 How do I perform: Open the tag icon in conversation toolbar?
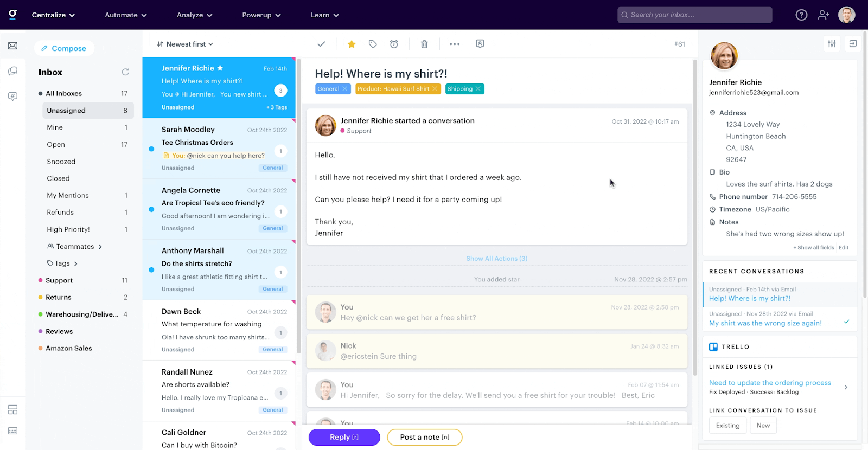[373, 44]
